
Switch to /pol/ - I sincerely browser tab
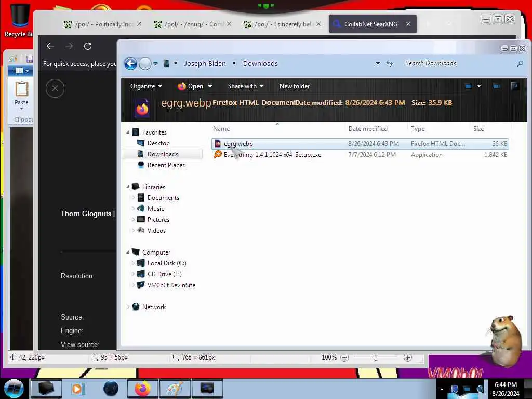282,24
